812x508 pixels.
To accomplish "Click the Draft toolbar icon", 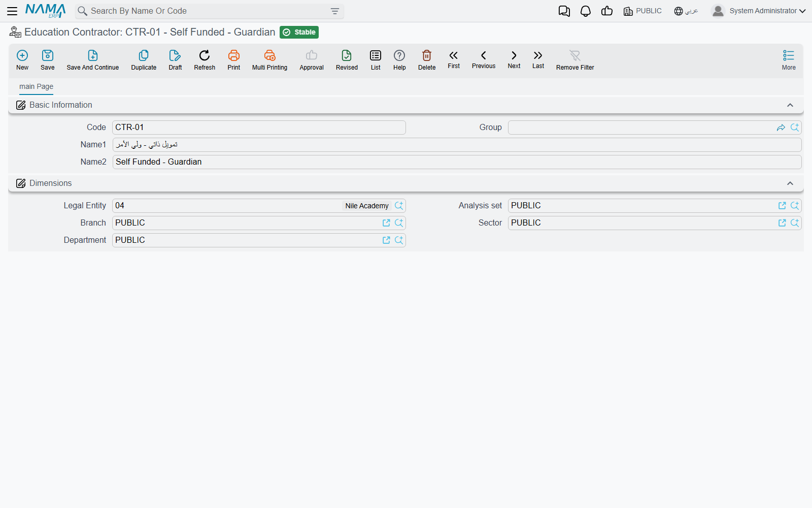I will click(x=175, y=60).
